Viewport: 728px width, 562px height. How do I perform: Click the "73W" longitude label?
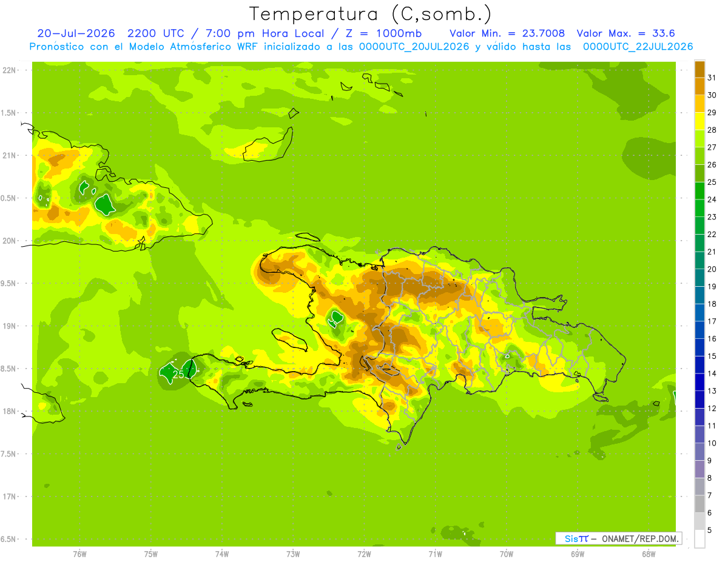(x=293, y=554)
